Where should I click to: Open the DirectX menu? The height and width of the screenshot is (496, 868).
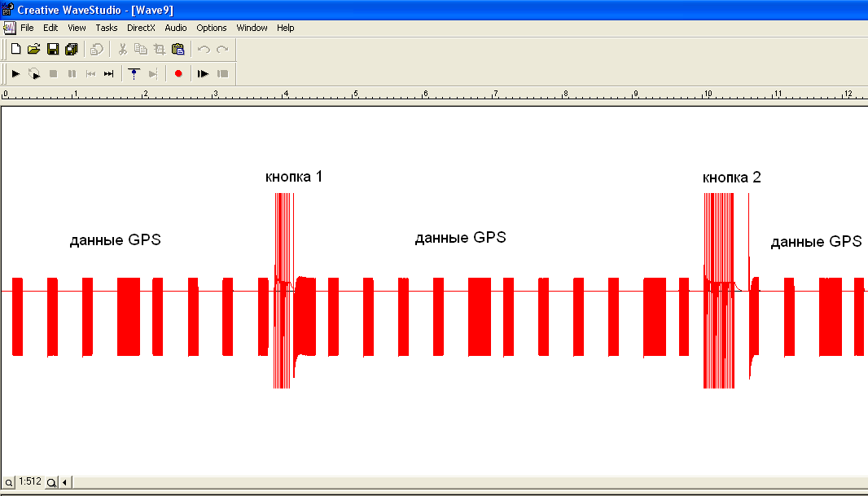point(141,28)
